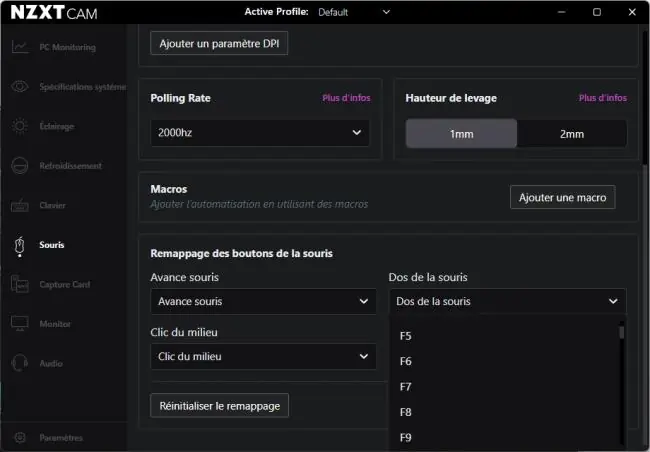Open the Clavier keyboard icon
The image size is (650, 452).
point(19,205)
